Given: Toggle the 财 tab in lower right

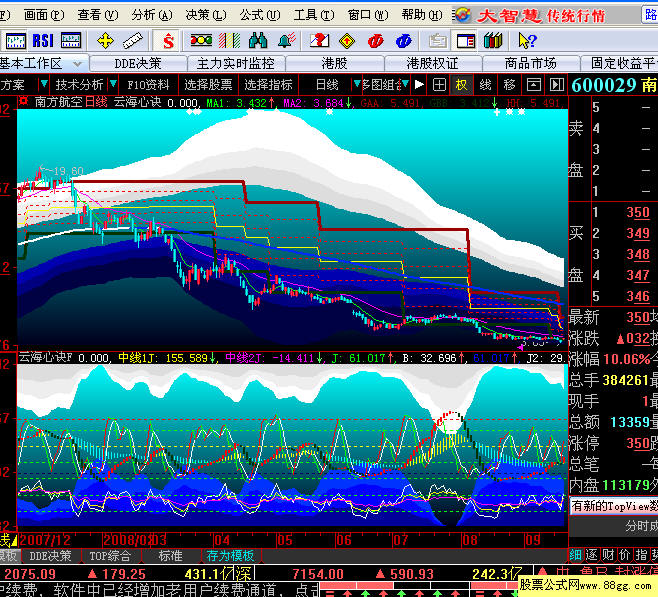Looking at the screenshot, I should [x=608, y=555].
